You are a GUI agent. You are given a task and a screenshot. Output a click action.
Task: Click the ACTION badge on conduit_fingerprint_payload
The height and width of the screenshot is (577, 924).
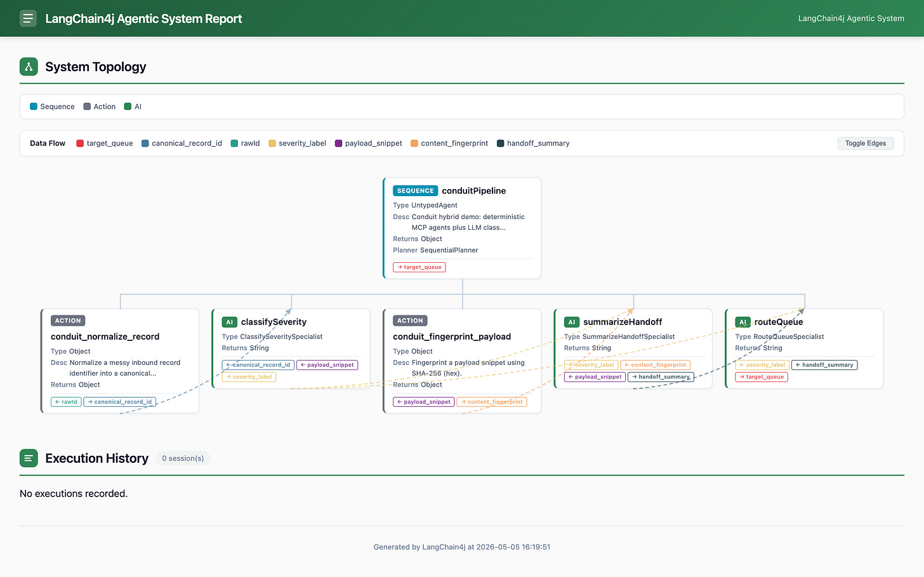[410, 321]
